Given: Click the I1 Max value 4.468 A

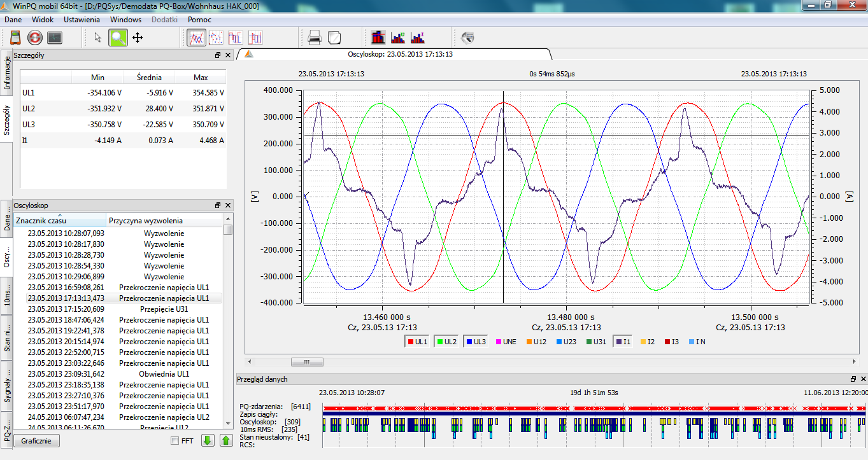Looking at the screenshot, I should [x=210, y=141].
